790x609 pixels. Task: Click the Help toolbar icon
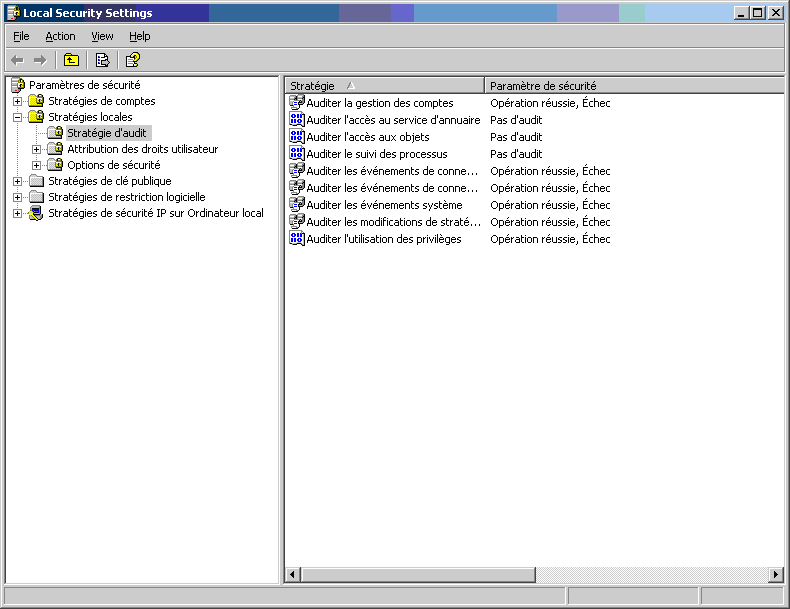132,60
